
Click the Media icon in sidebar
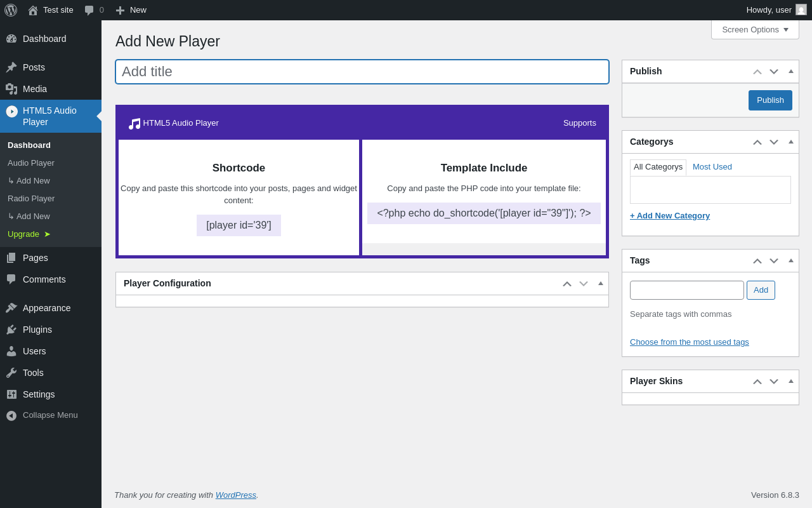point(11,89)
